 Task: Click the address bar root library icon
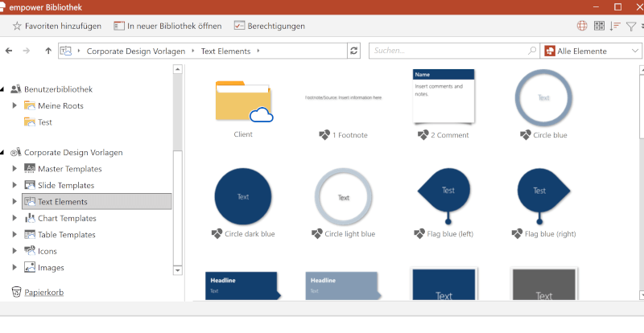tap(66, 51)
